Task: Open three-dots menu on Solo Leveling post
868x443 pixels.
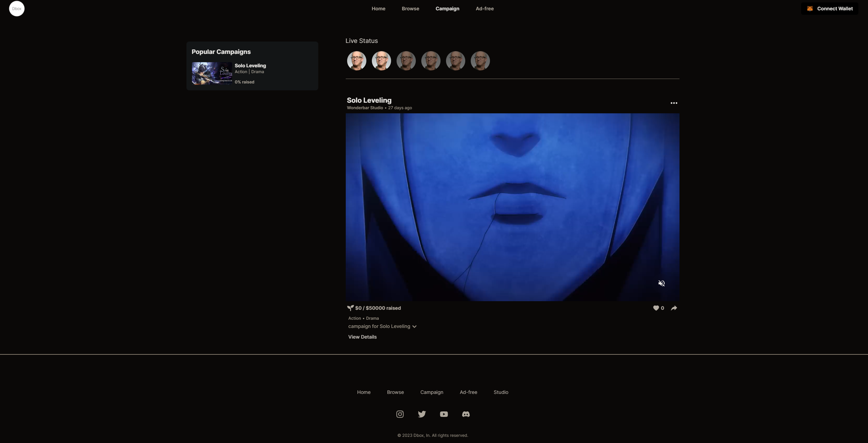Action: [x=674, y=103]
